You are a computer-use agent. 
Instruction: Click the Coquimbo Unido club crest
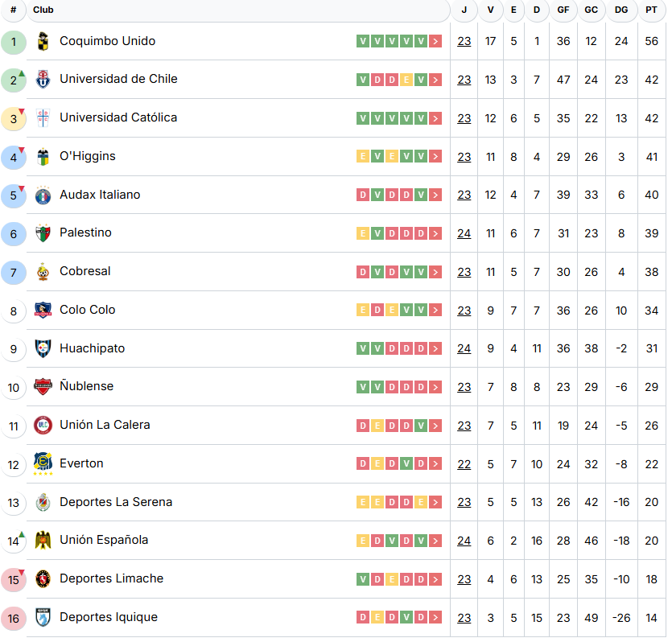coord(43,41)
